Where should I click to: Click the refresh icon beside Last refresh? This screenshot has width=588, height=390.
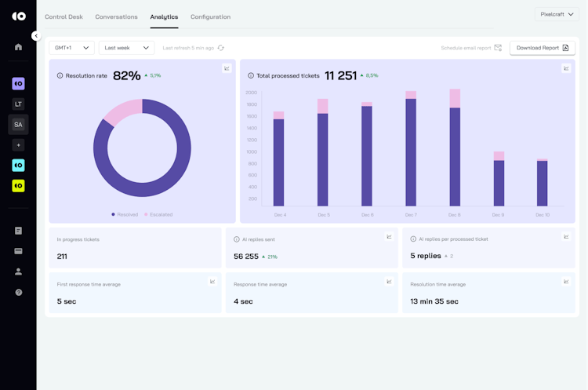pos(221,48)
